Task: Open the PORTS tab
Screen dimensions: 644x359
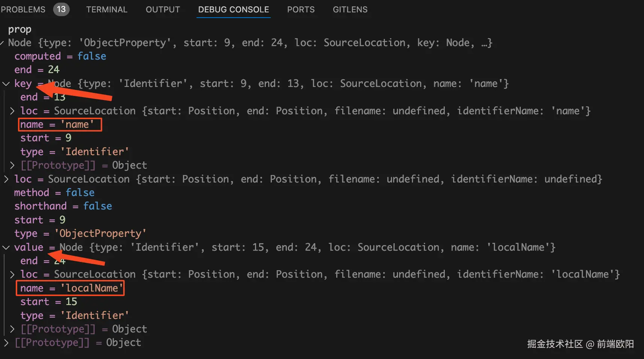Action: pos(301,9)
